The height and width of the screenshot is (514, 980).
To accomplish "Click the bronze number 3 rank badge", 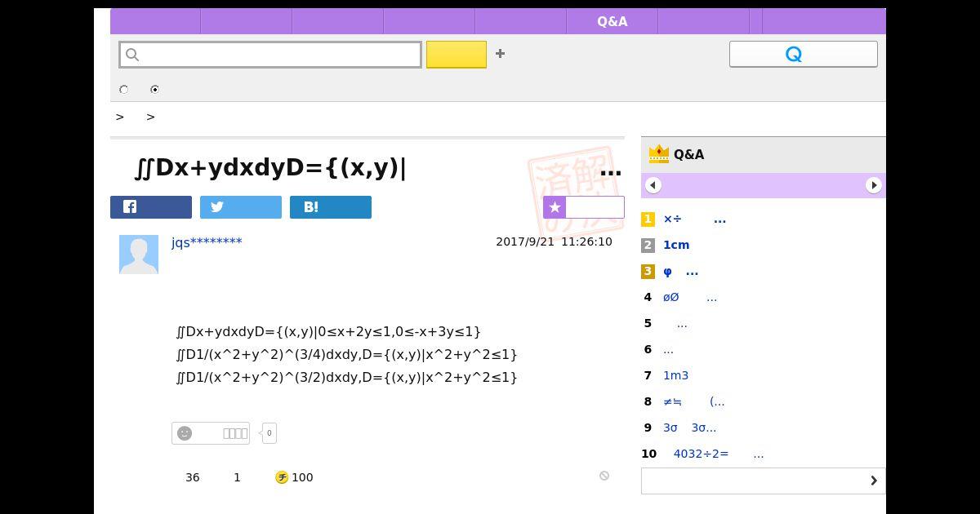I will tap(648, 272).
